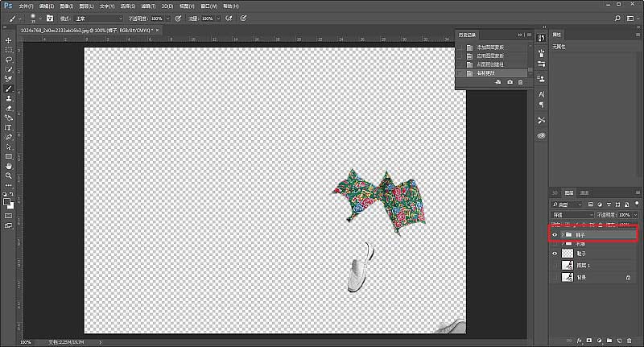The image size is (644, 347).
Task: Change screen mode icon in toolbox
Action: [8, 225]
